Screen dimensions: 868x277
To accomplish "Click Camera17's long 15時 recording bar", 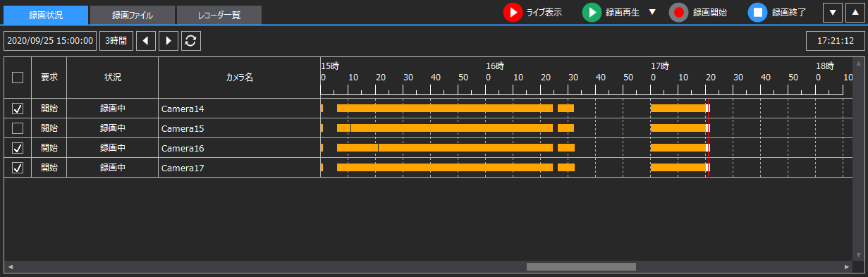I will coord(445,168).
